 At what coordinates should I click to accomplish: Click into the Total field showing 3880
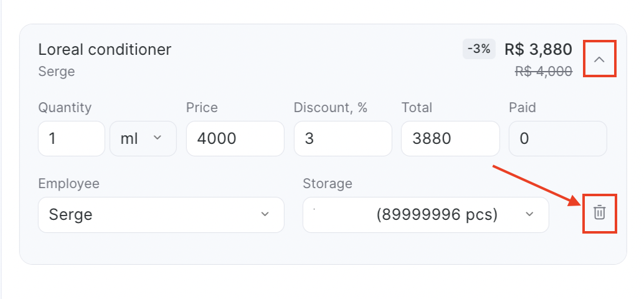pyautogui.click(x=450, y=138)
